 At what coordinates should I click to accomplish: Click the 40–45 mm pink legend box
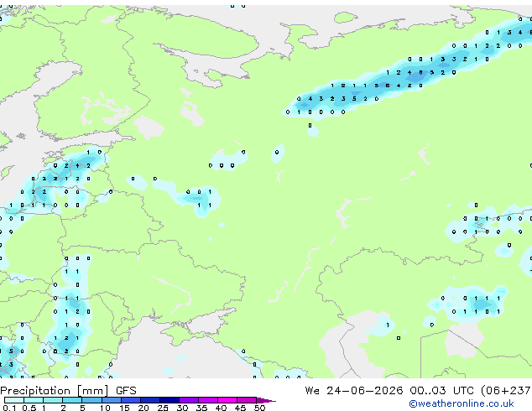point(227,400)
